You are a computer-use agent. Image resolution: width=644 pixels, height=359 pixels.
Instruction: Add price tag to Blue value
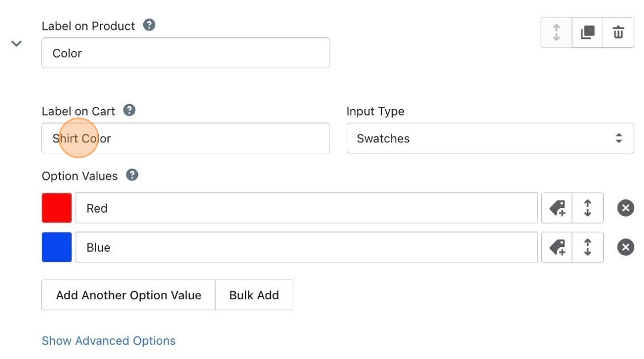[557, 247]
